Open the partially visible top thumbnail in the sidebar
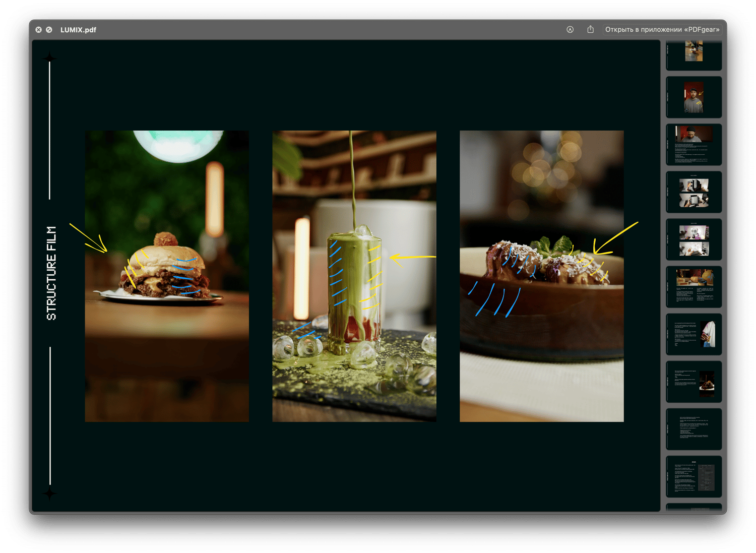 tap(694, 55)
